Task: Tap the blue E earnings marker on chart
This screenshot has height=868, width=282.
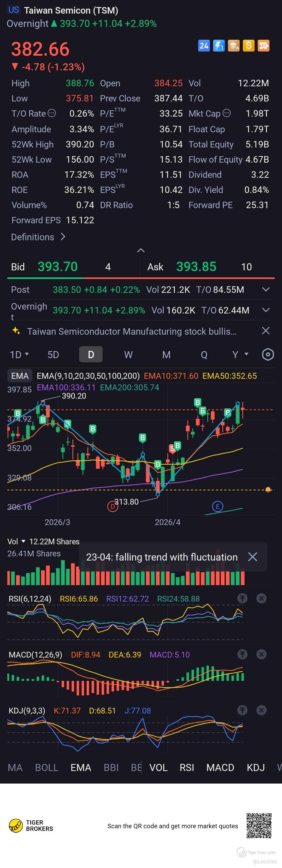Action: click(218, 506)
